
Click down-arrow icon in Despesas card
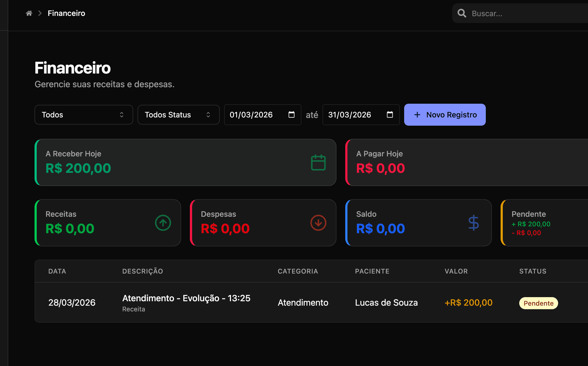[318, 223]
